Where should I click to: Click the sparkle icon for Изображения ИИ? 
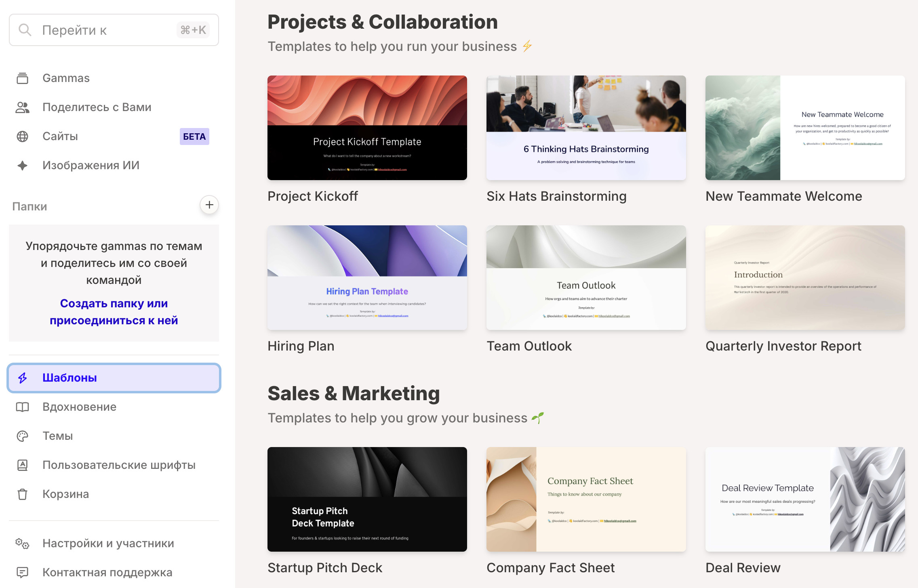pos(23,166)
